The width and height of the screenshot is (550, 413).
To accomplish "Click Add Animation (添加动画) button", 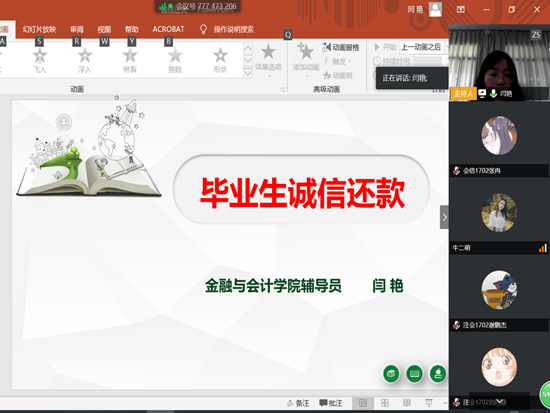I will point(306,59).
